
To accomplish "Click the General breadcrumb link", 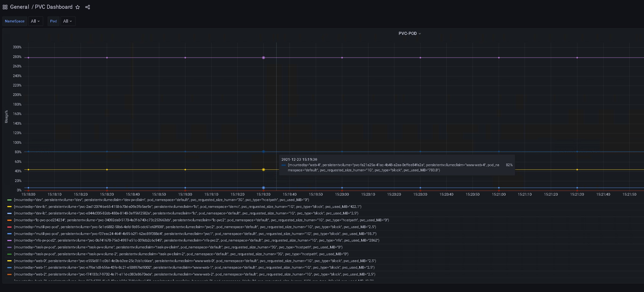I will pyautogui.click(x=20, y=7).
